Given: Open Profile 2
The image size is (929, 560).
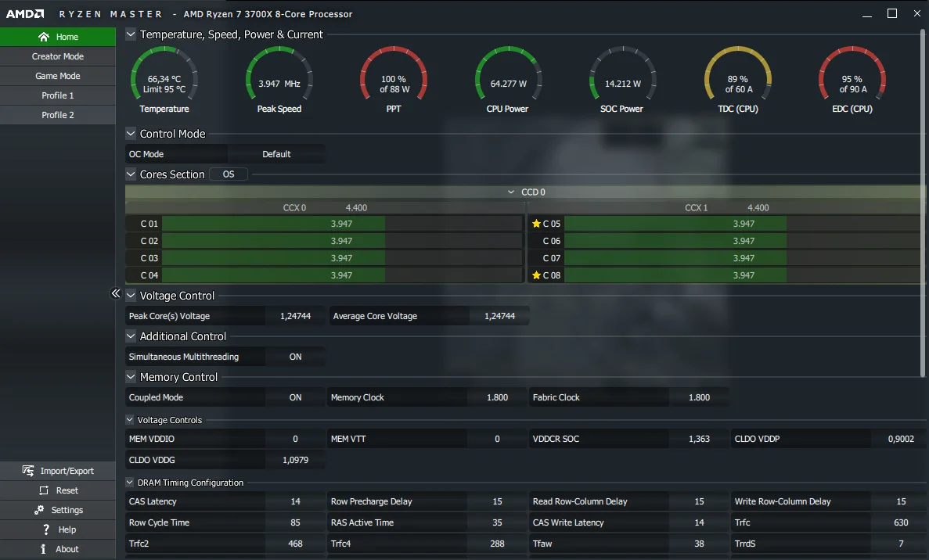Looking at the screenshot, I should [x=58, y=115].
